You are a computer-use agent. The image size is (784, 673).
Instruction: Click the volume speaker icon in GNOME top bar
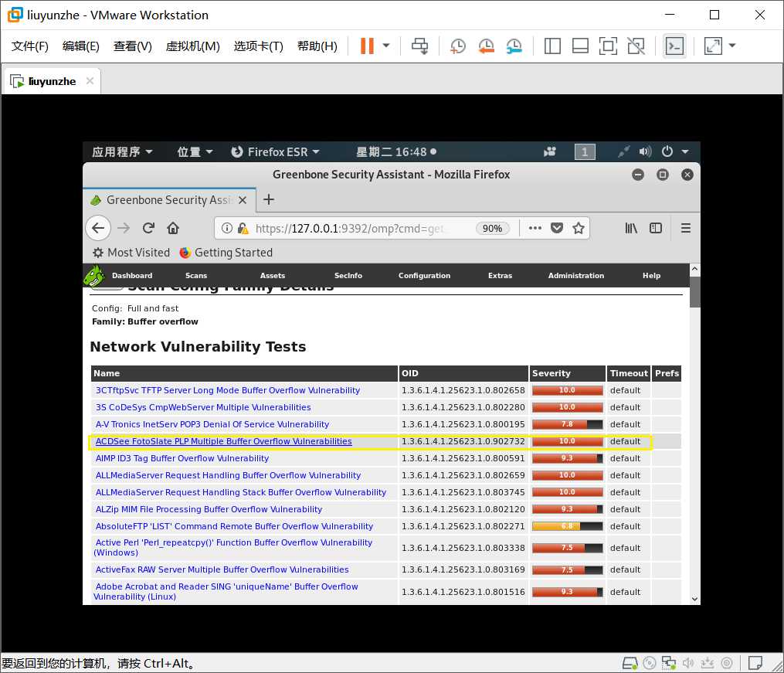tap(645, 151)
